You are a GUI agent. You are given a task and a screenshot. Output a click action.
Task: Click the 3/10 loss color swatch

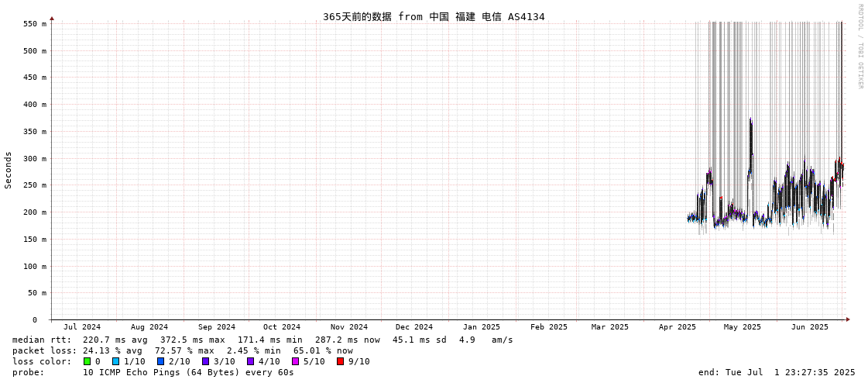tap(206, 361)
